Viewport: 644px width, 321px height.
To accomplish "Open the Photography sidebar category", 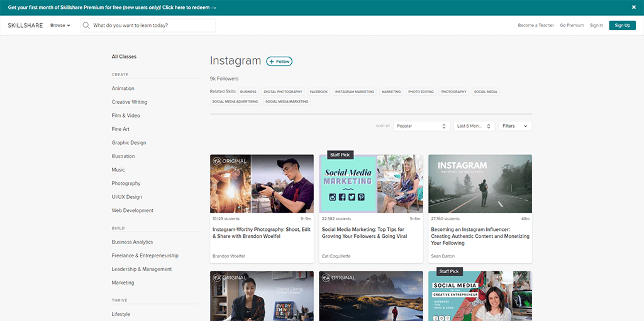I will pos(126,183).
